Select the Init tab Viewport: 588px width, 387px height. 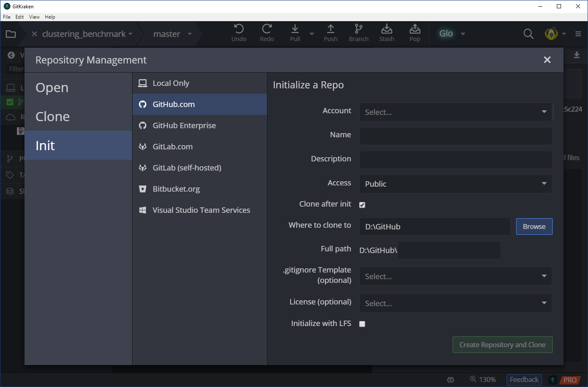(x=78, y=146)
